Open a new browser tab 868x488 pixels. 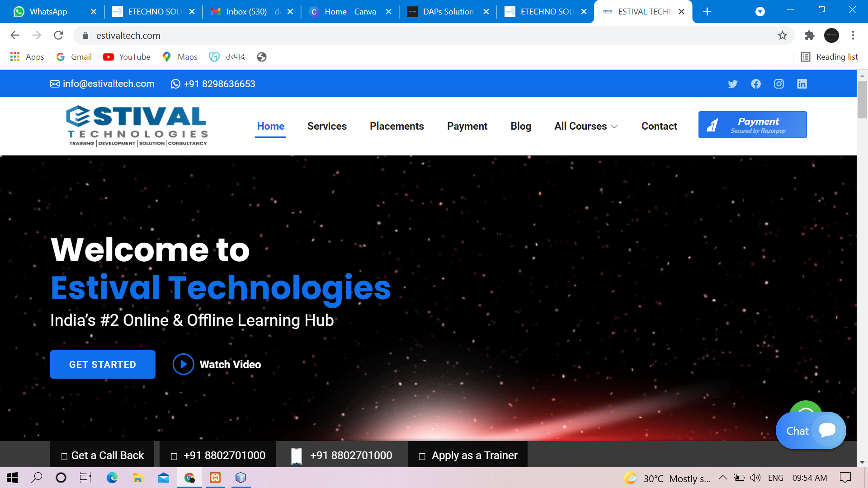[x=708, y=12]
